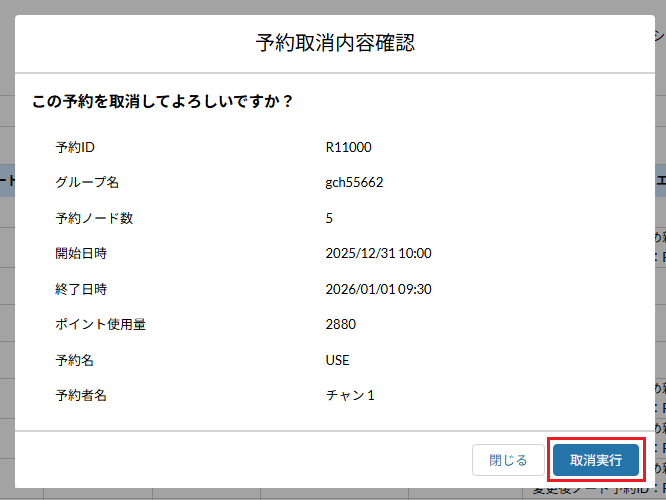
Task: Click the この予約を取消してよろしいですか？ question text
Action: tap(162, 101)
